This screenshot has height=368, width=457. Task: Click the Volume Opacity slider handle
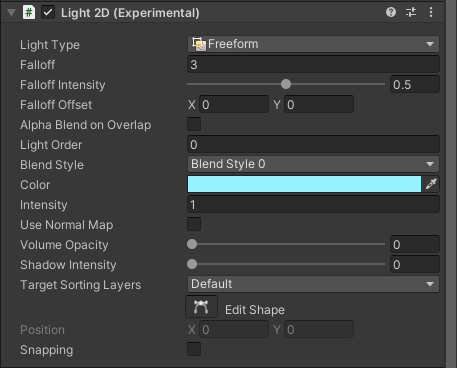point(192,244)
